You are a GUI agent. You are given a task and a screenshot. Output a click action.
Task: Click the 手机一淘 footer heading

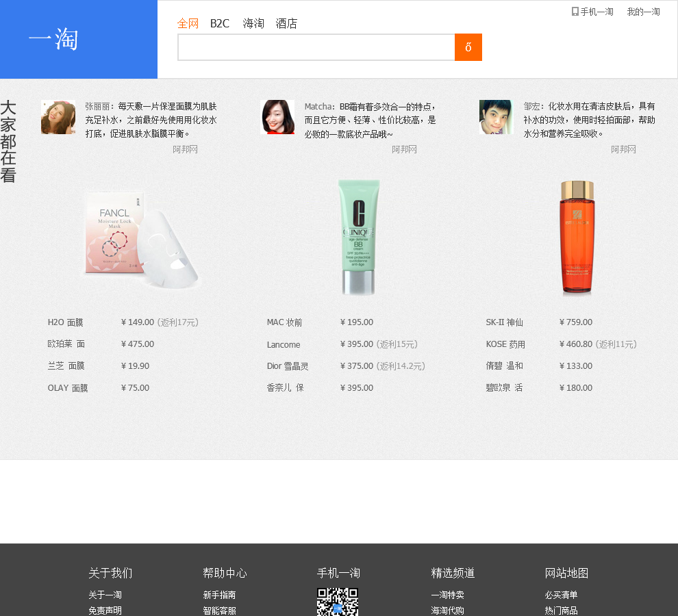[x=338, y=573]
